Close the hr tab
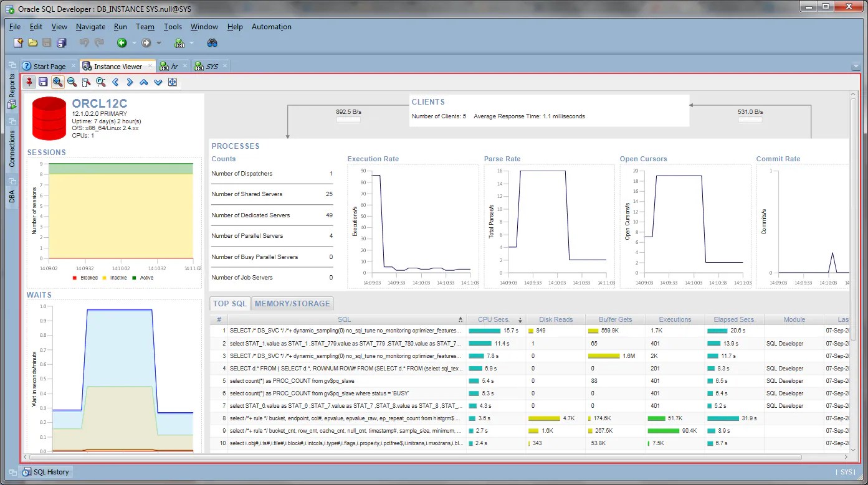 coord(186,66)
